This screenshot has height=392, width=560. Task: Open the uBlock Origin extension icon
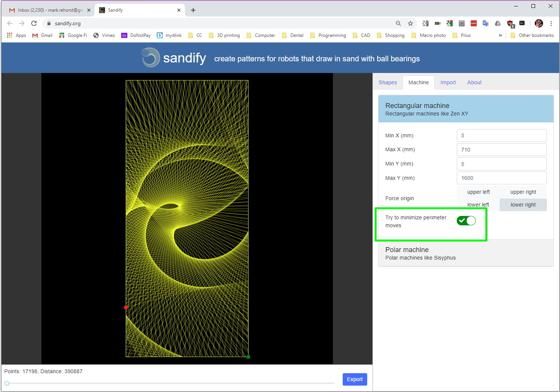tap(510, 23)
